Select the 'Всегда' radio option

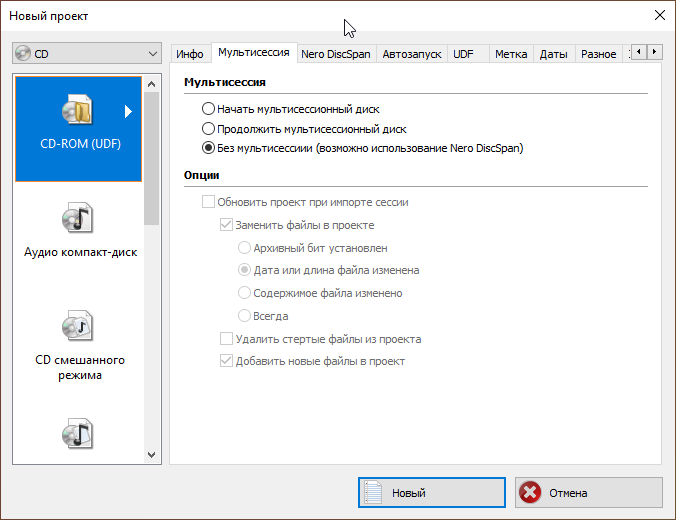pyautogui.click(x=244, y=316)
